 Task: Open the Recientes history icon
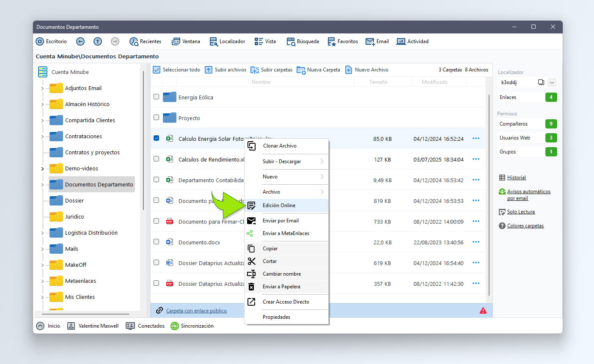click(134, 41)
